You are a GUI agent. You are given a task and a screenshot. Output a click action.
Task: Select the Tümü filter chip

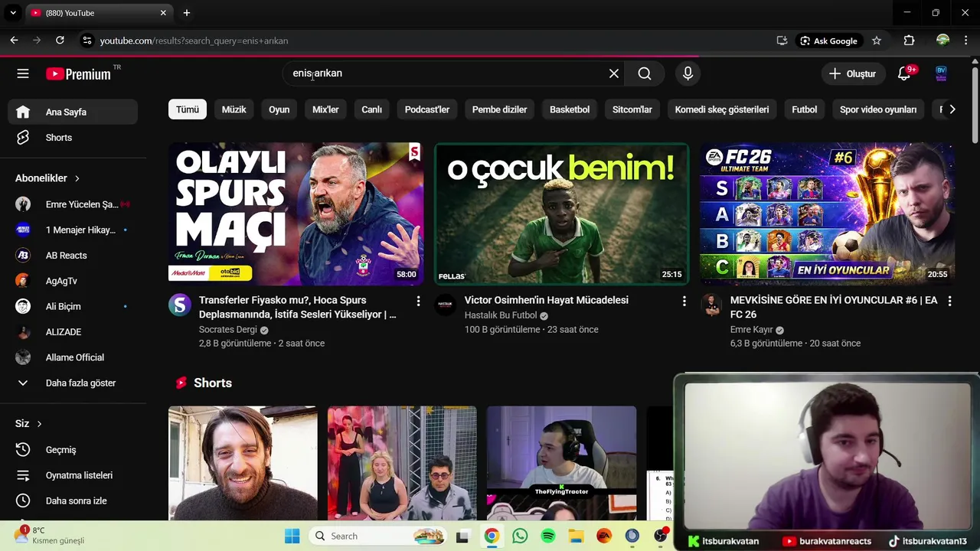point(188,109)
